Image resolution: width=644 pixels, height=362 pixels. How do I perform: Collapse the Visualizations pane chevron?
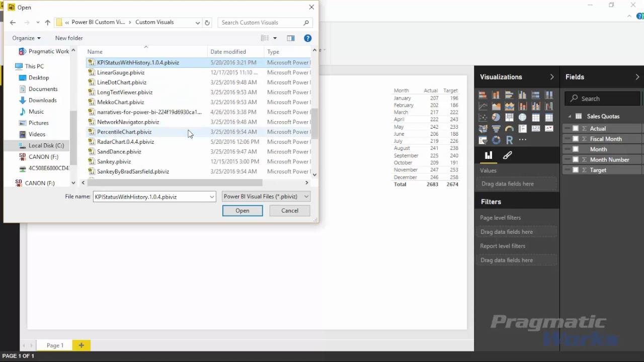[x=552, y=77]
